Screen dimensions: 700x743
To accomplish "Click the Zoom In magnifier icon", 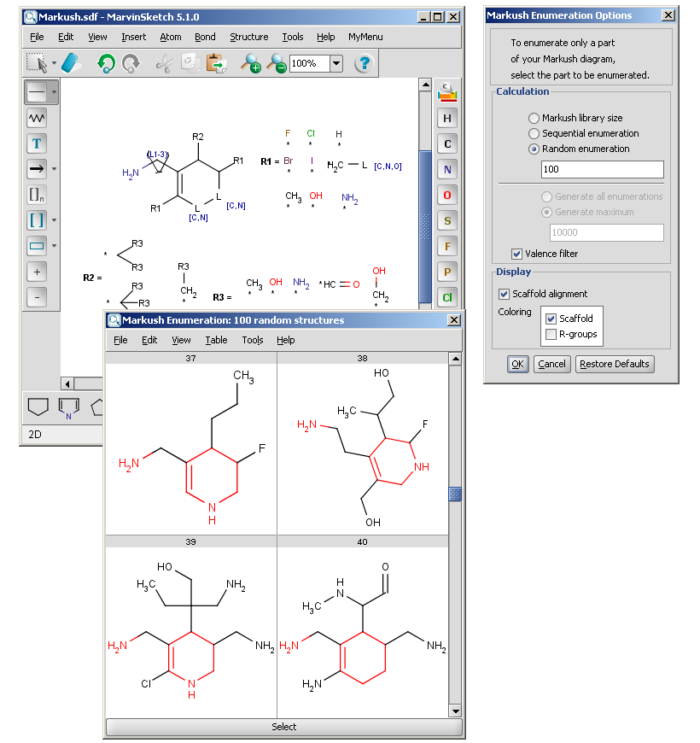I will pos(250,62).
